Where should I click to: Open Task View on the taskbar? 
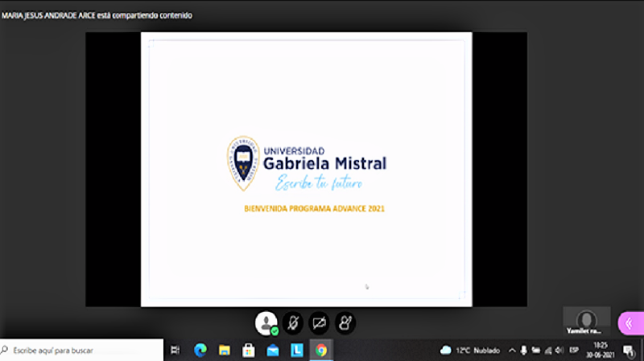tap(175, 350)
